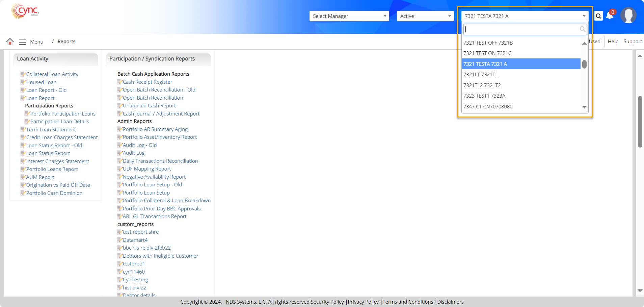Choose 7323 TEST1 7323A in client list

click(484, 96)
